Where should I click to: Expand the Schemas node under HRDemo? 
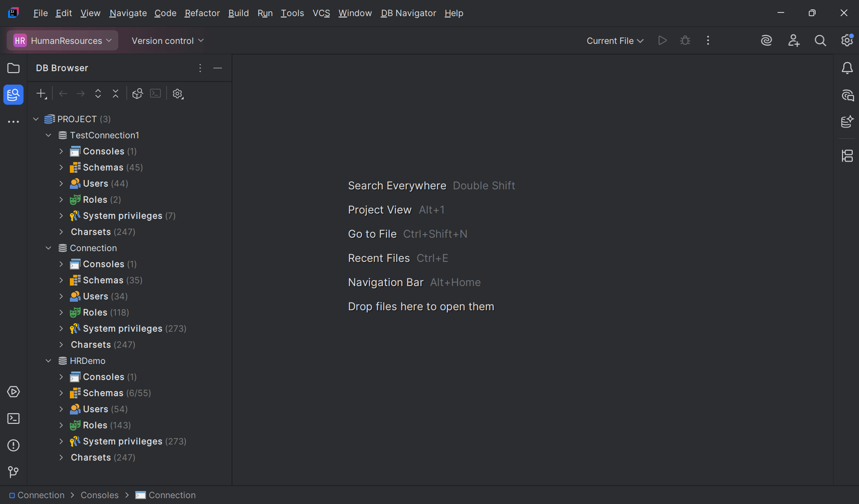(x=61, y=393)
